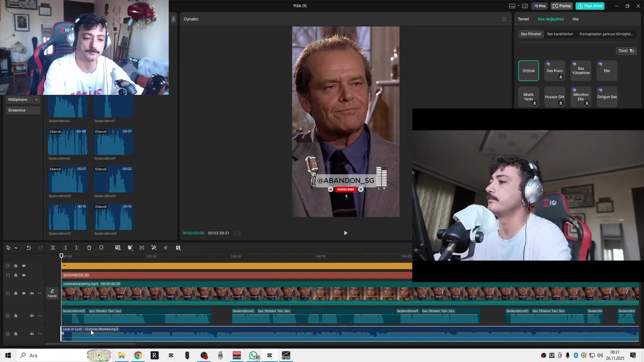Switch to the Ses değiştirici tab
This screenshot has height=362, width=644.
tap(550, 19)
